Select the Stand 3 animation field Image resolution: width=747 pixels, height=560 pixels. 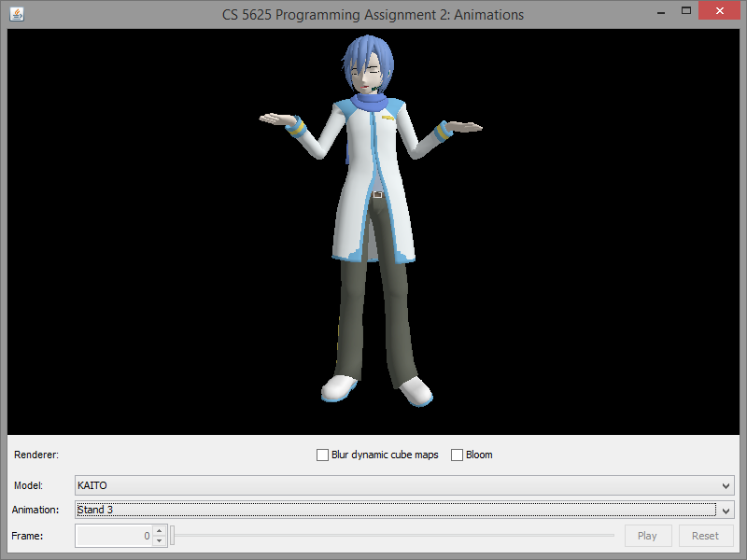(392, 511)
